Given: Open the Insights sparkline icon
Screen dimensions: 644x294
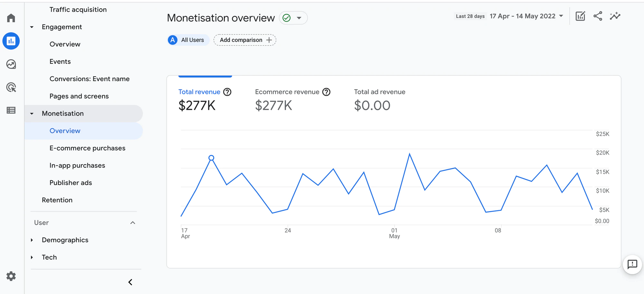Looking at the screenshot, I should click(x=615, y=16).
